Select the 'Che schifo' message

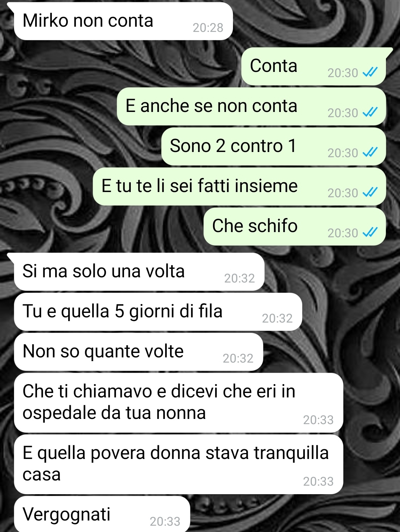[295, 227]
